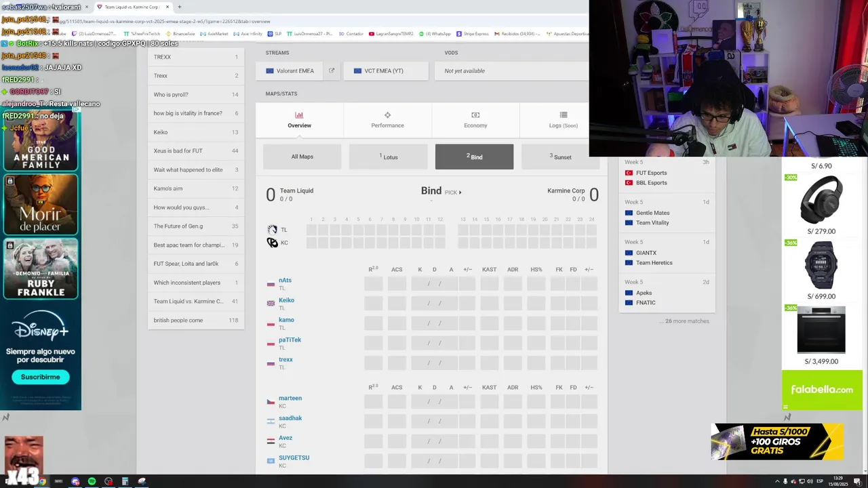Open player Keiko profile
Viewport: 868px width, 488px height.
286,300
